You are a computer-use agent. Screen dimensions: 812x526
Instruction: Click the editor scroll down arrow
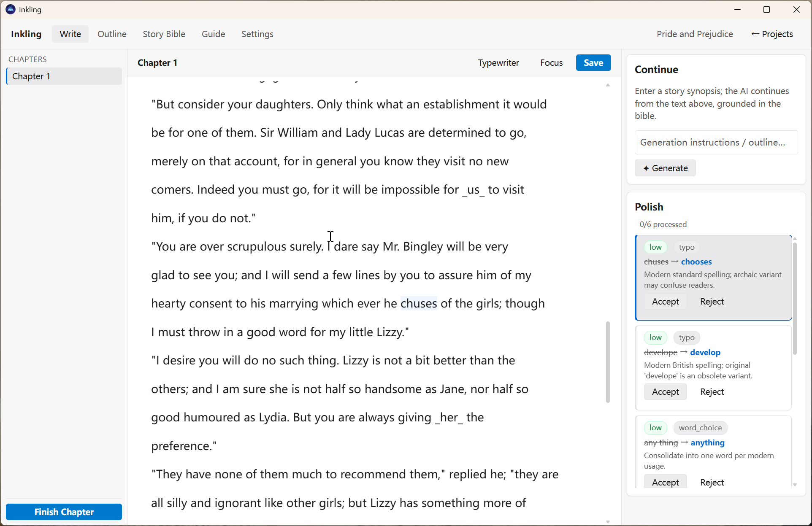point(608,522)
